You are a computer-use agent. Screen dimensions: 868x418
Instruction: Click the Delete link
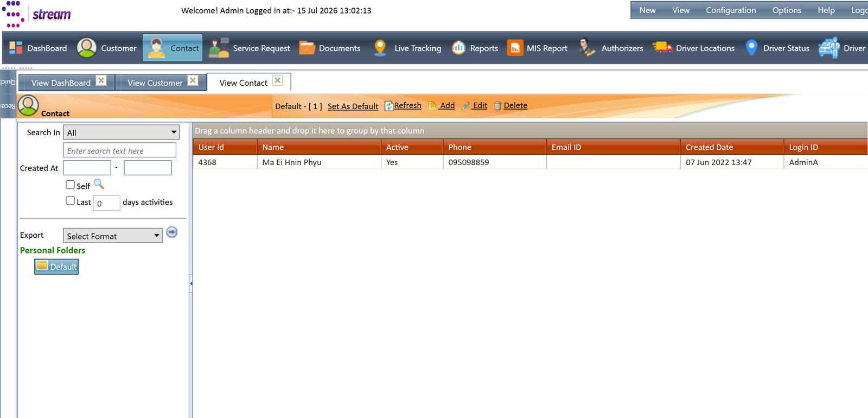[515, 105]
